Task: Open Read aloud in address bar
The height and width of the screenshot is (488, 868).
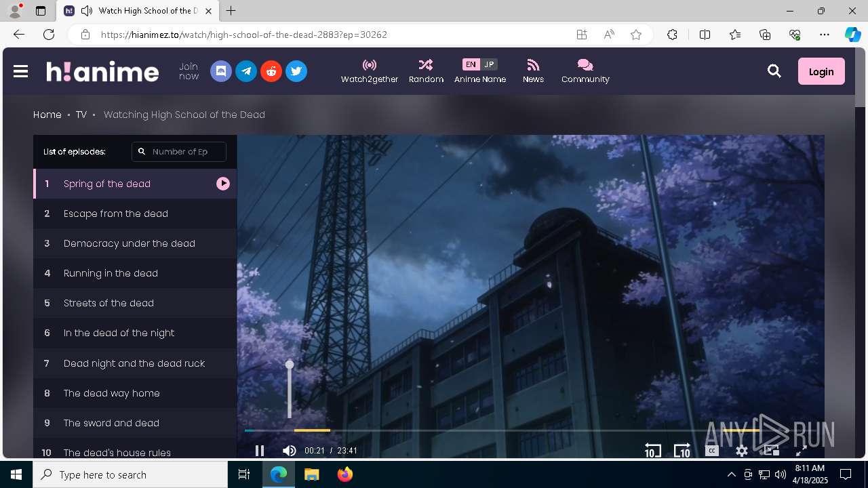Action: (x=609, y=35)
